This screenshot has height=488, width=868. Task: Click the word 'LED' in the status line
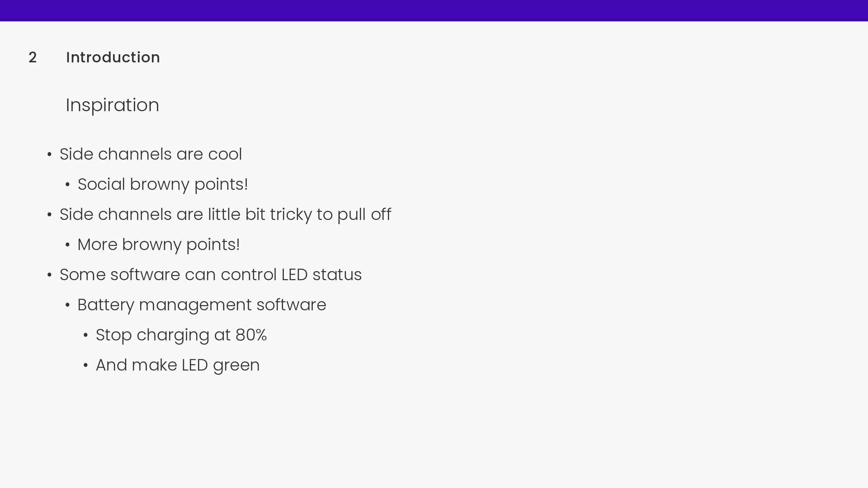pos(294,275)
